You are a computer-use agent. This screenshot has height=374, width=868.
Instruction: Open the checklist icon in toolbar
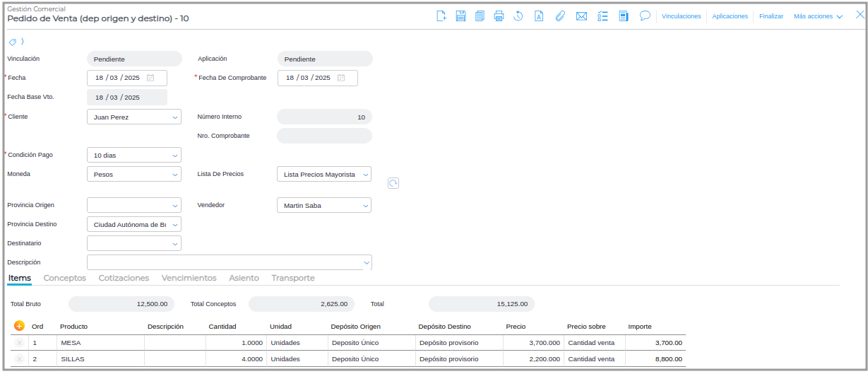(x=602, y=16)
